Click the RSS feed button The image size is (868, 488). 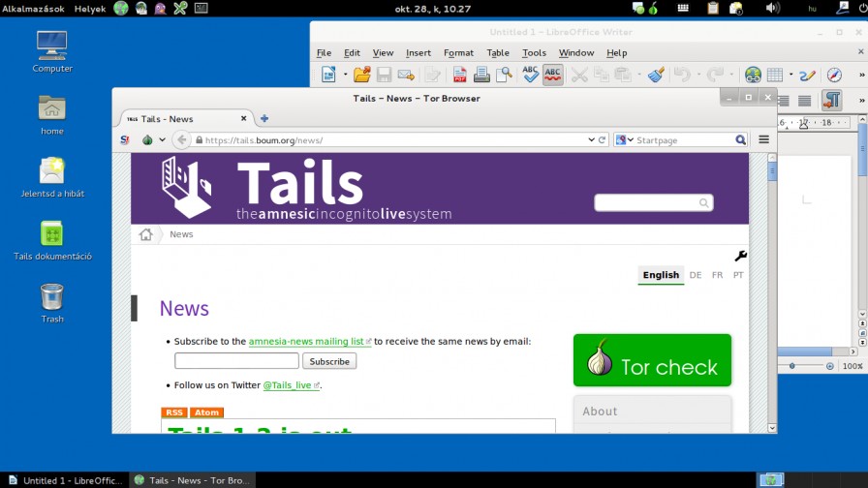[173, 412]
